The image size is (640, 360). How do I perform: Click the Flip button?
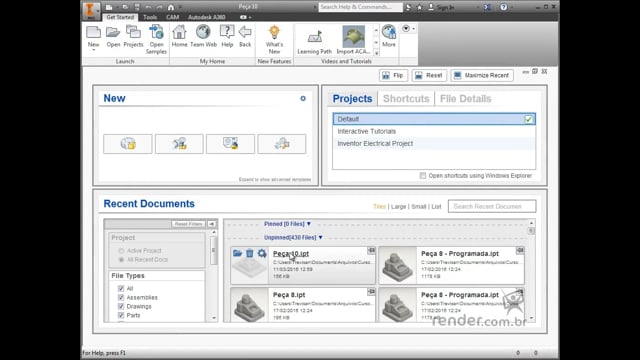coord(393,76)
